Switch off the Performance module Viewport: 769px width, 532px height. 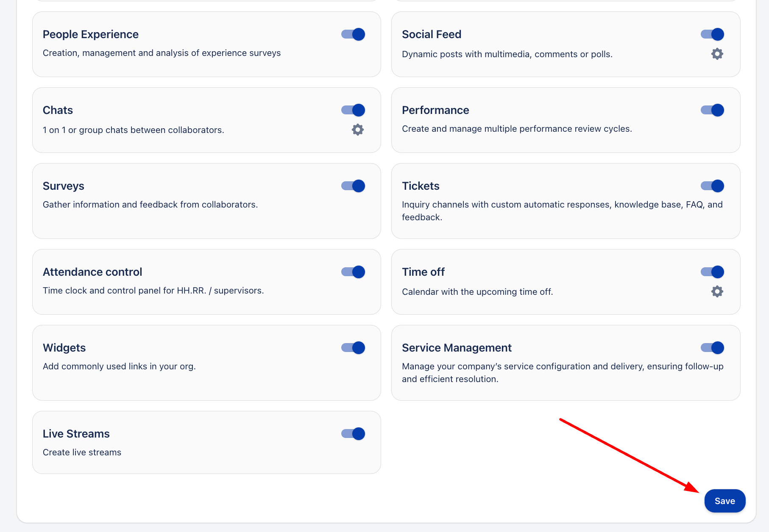712,110
